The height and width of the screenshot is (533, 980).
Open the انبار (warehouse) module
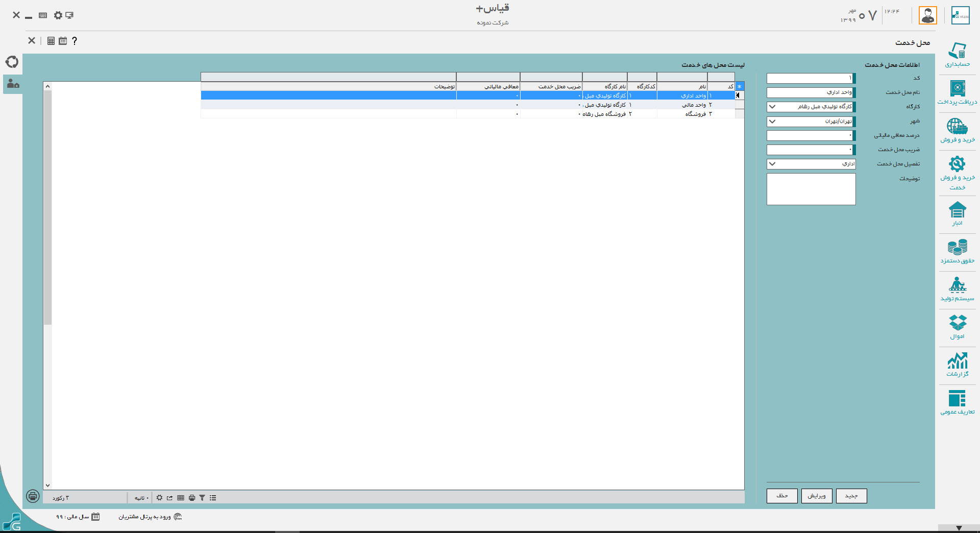pyautogui.click(x=957, y=213)
